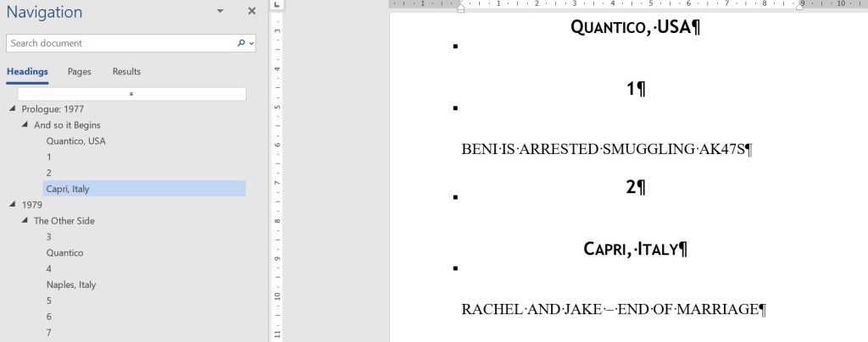The width and height of the screenshot is (868, 342).
Task: Click the left indent marker on ruler
Action: pyautogui.click(x=460, y=7)
